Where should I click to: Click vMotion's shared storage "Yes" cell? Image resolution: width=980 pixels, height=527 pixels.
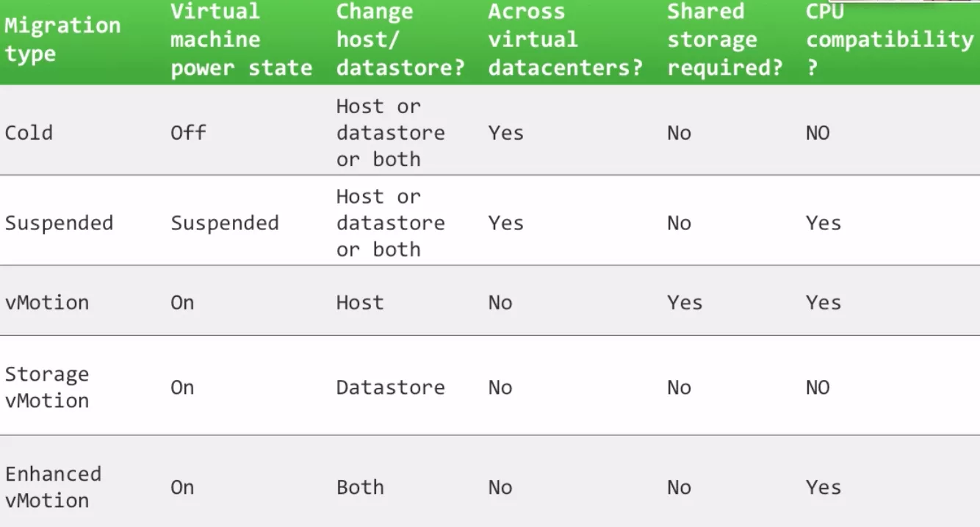[x=685, y=303]
